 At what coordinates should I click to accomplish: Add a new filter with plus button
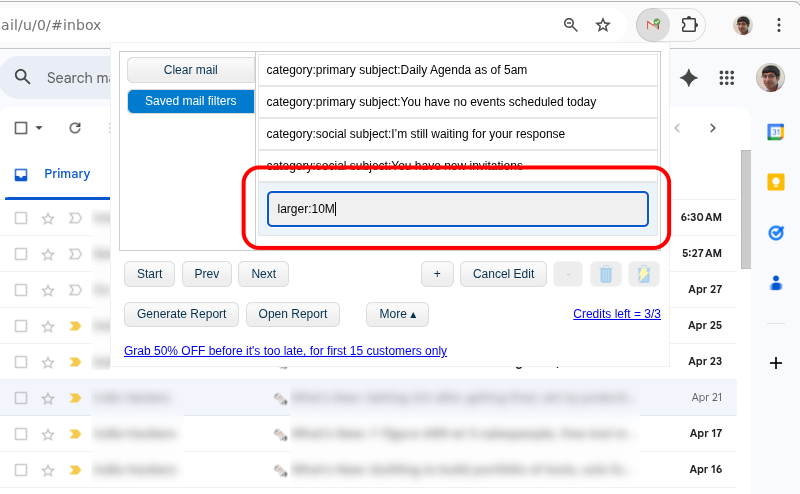pyautogui.click(x=437, y=274)
